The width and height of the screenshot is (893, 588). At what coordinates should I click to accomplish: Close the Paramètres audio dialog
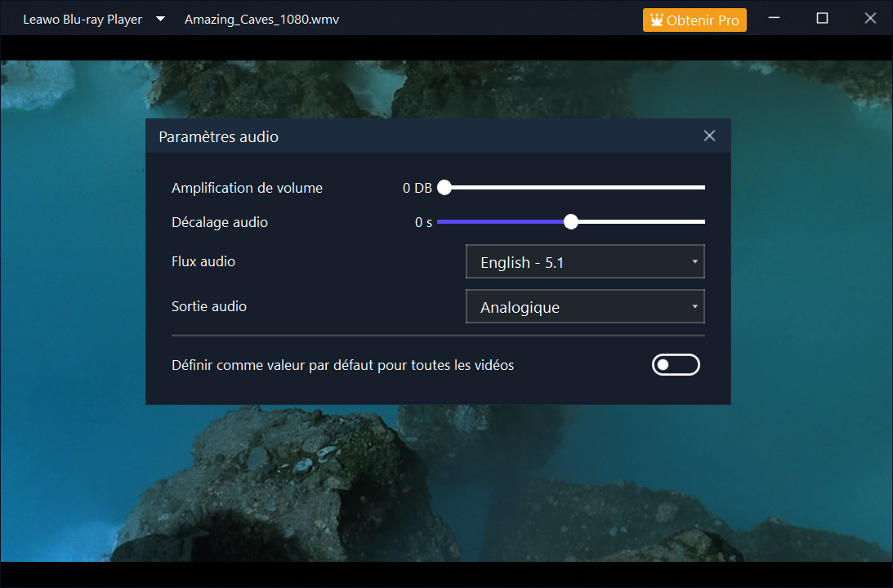(709, 136)
